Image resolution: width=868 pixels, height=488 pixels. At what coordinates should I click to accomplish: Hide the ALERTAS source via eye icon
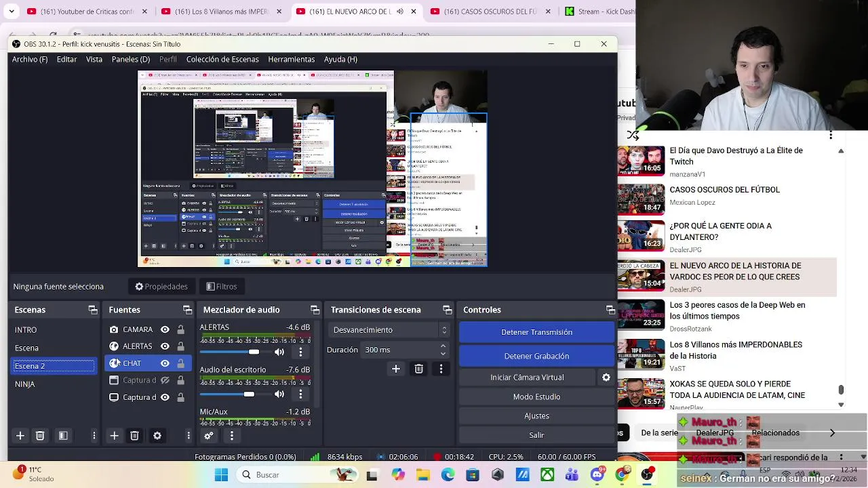pyautogui.click(x=165, y=346)
